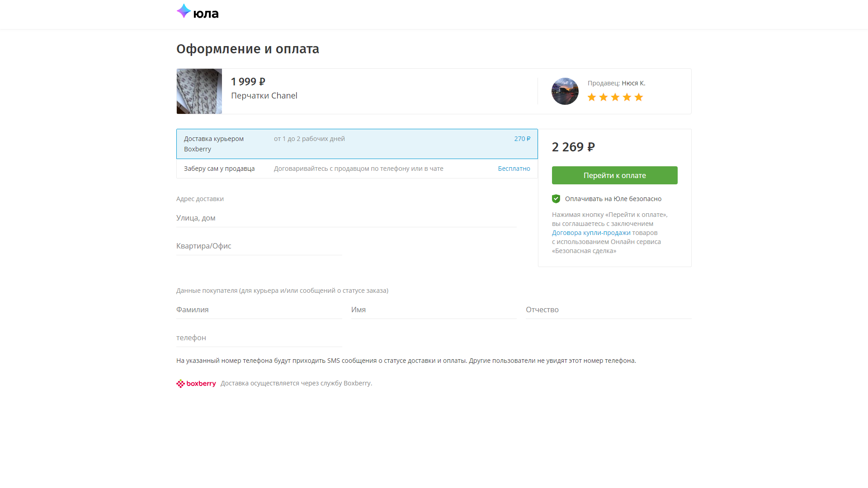Click the Boxberry logo at bottom
The height and width of the screenshot is (488, 868).
click(196, 384)
